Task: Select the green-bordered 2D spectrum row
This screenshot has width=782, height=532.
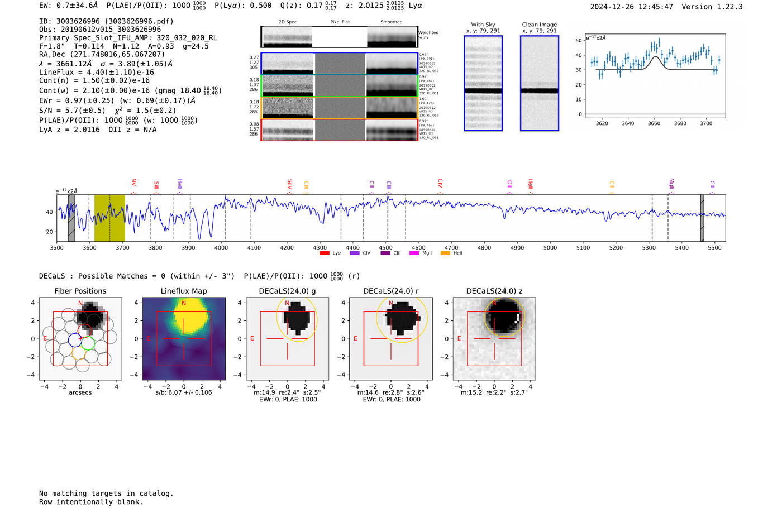Action: click(340, 86)
